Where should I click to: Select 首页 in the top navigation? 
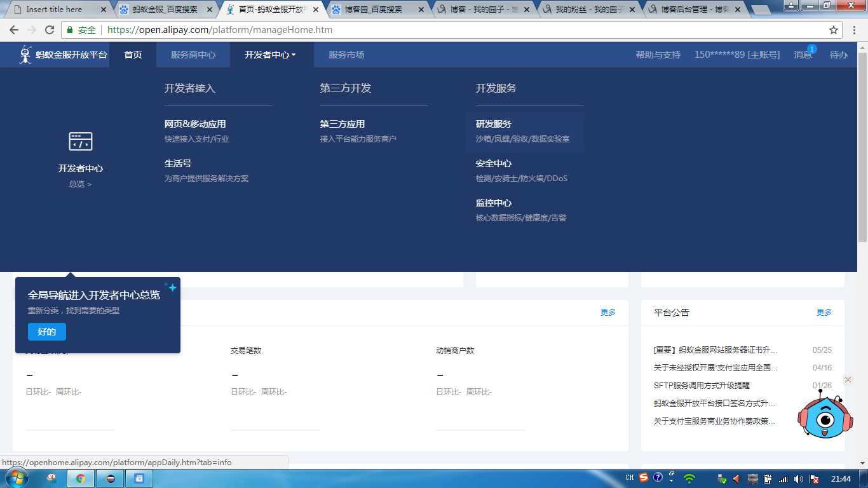[x=133, y=55]
